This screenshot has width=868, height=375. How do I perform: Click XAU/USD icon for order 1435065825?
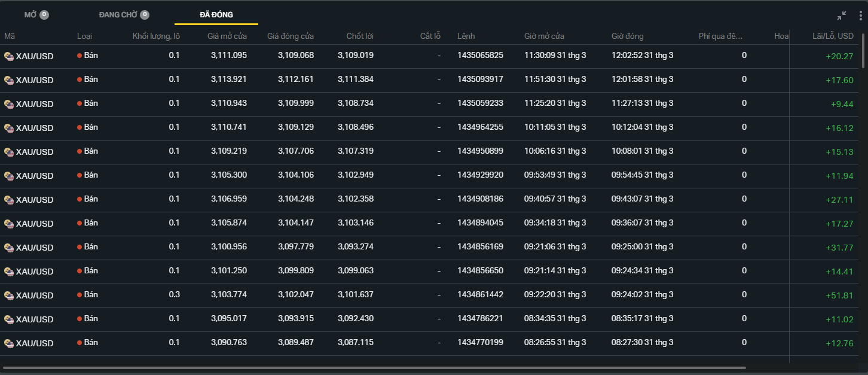pos(9,56)
